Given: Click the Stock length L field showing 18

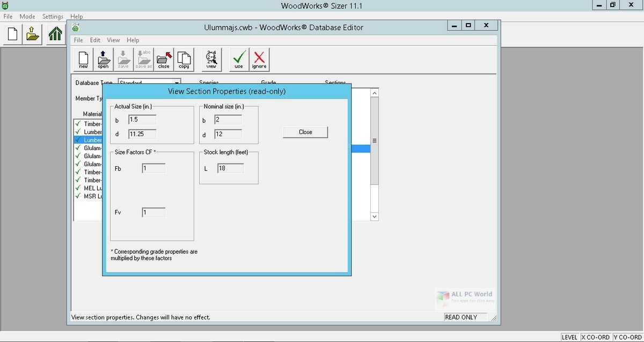Looking at the screenshot, I should coord(231,168).
